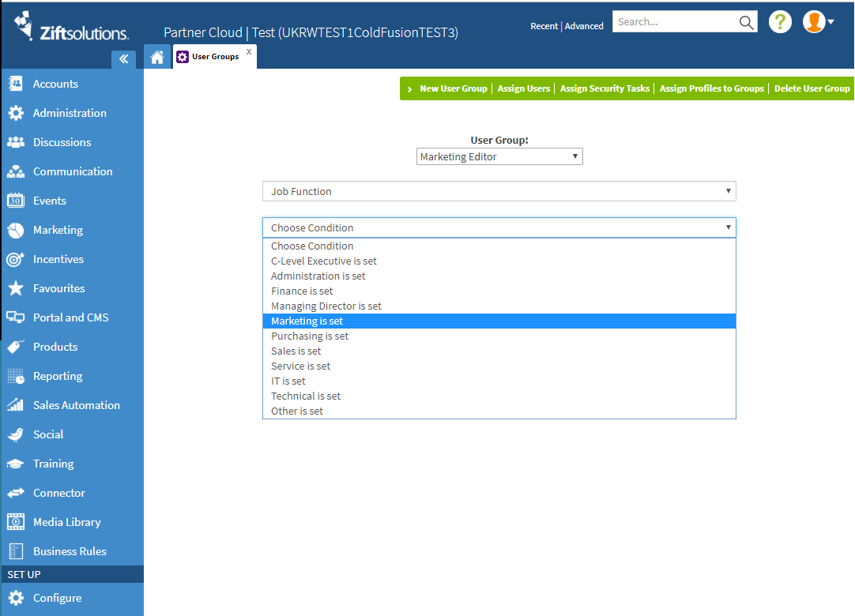Click the search magnifier icon

746,22
